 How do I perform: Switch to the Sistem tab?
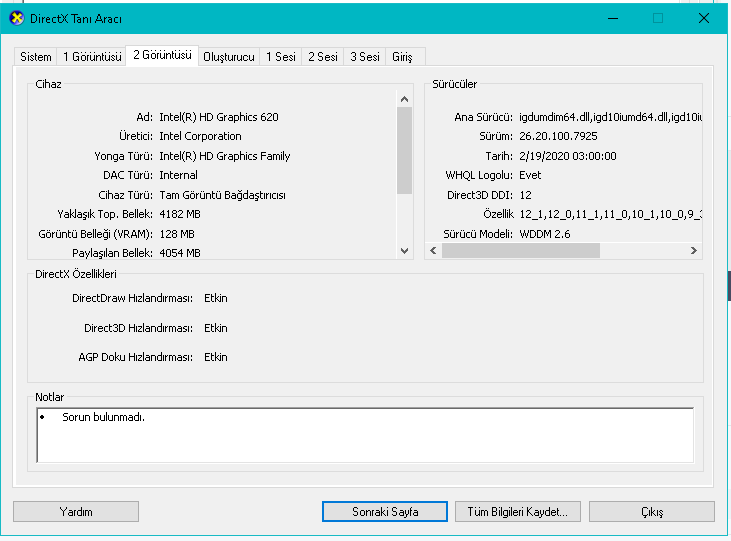35,57
